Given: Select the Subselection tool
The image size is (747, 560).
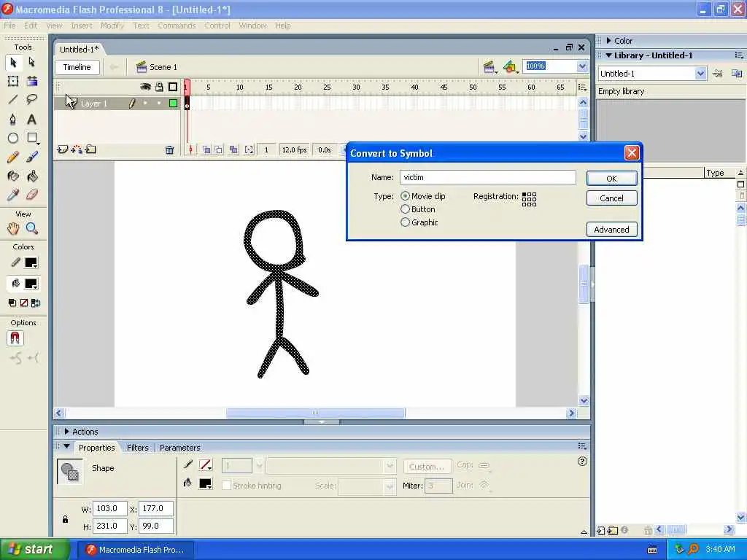Looking at the screenshot, I should (x=32, y=63).
